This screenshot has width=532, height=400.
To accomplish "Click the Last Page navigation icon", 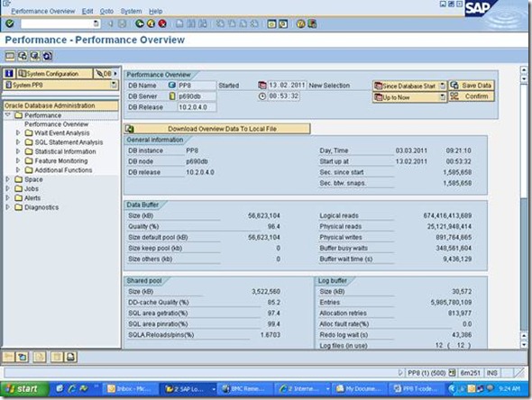I will (x=254, y=23).
